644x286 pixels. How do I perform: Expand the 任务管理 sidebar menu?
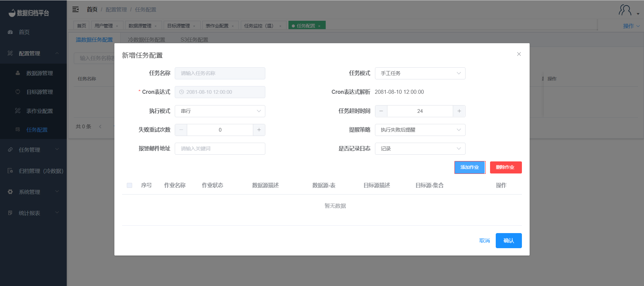tap(57, 149)
